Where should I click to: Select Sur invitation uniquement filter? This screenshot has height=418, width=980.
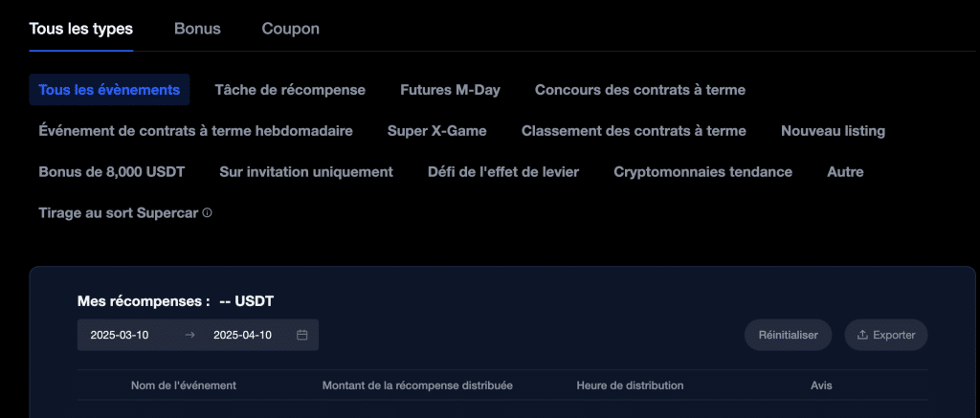306,172
